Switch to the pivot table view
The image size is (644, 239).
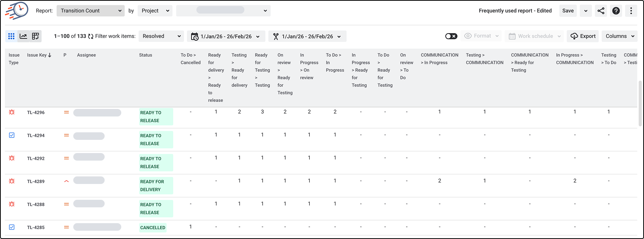point(36,36)
